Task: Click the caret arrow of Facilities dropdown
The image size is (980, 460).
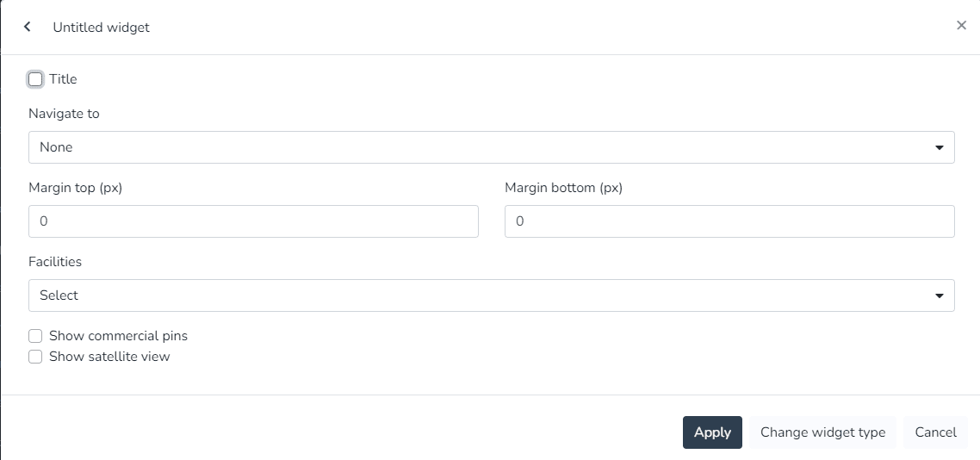Action: 939,296
